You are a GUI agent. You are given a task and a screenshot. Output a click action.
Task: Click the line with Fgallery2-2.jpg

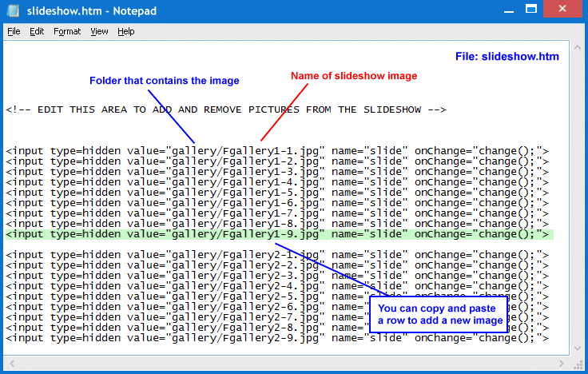tap(277, 265)
